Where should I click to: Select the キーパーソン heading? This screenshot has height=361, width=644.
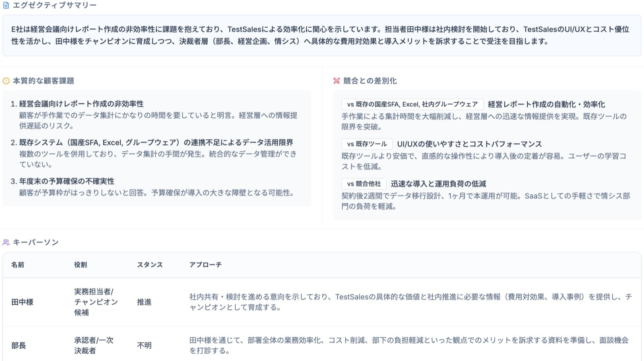tap(36, 242)
